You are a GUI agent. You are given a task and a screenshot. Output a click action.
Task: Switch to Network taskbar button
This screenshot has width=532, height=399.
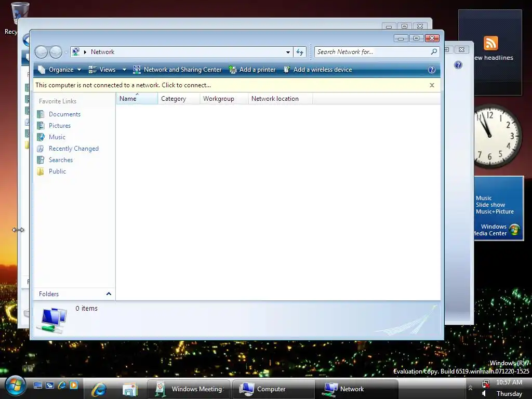click(356, 389)
